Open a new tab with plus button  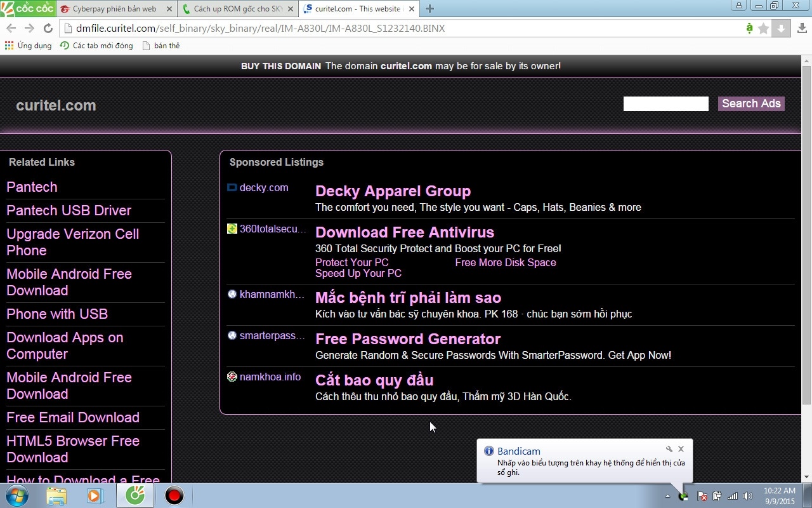430,9
